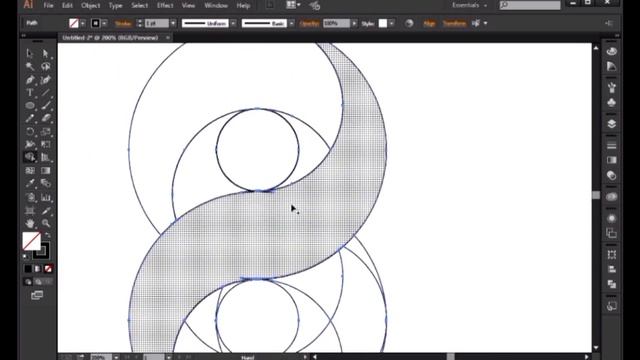640x360 pixels.
Task: Open the Layers panel
Action: 611,124
